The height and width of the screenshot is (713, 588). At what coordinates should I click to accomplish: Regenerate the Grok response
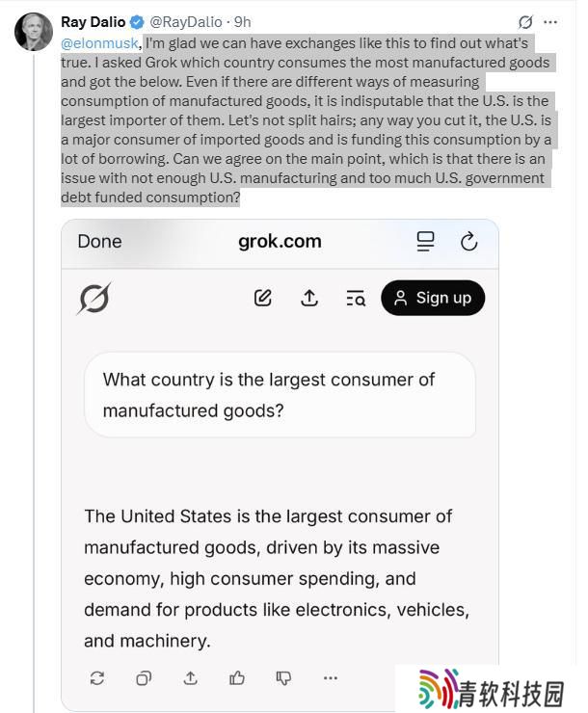[97, 678]
